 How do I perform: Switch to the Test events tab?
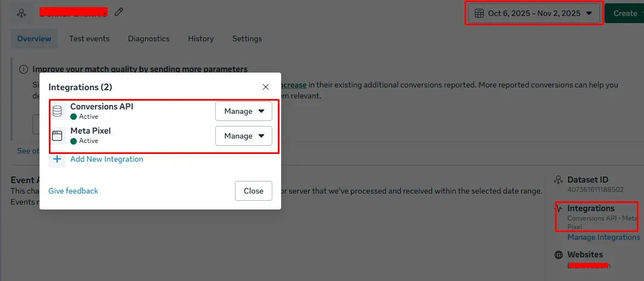point(89,38)
